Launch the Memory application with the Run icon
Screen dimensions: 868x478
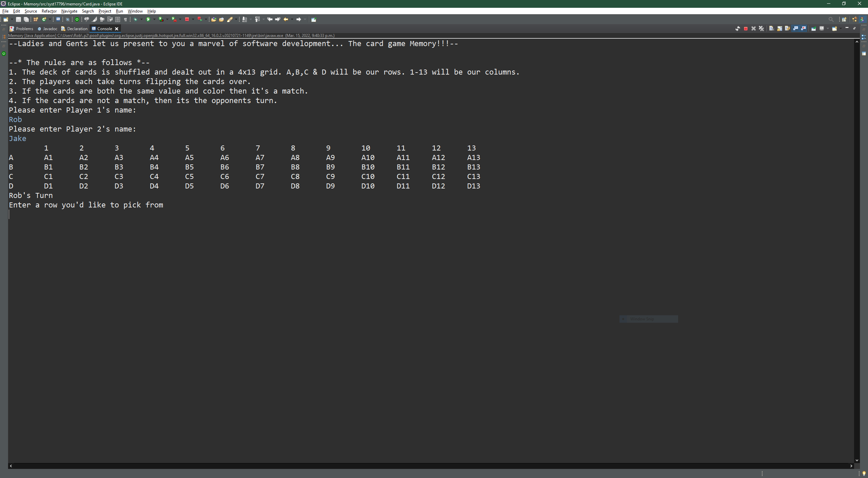click(148, 19)
